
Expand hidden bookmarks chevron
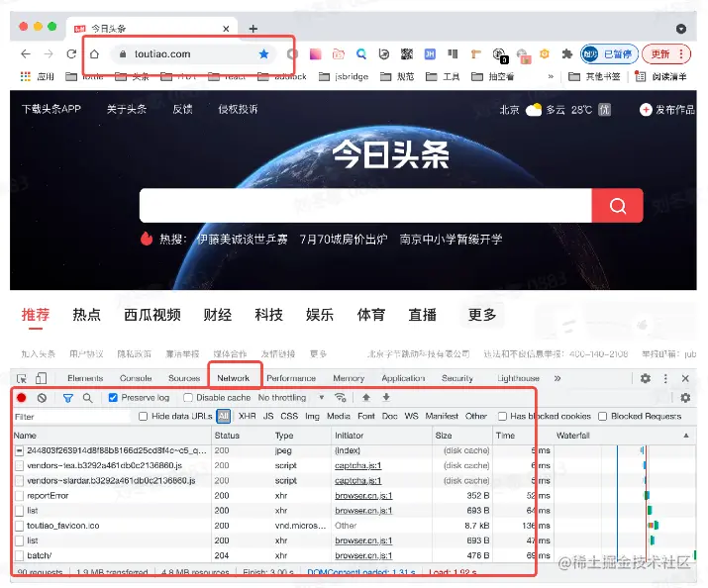click(551, 76)
